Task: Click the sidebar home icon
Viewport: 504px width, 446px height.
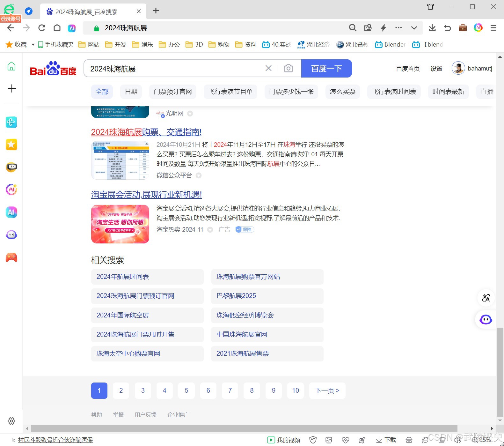Action: click(11, 66)
